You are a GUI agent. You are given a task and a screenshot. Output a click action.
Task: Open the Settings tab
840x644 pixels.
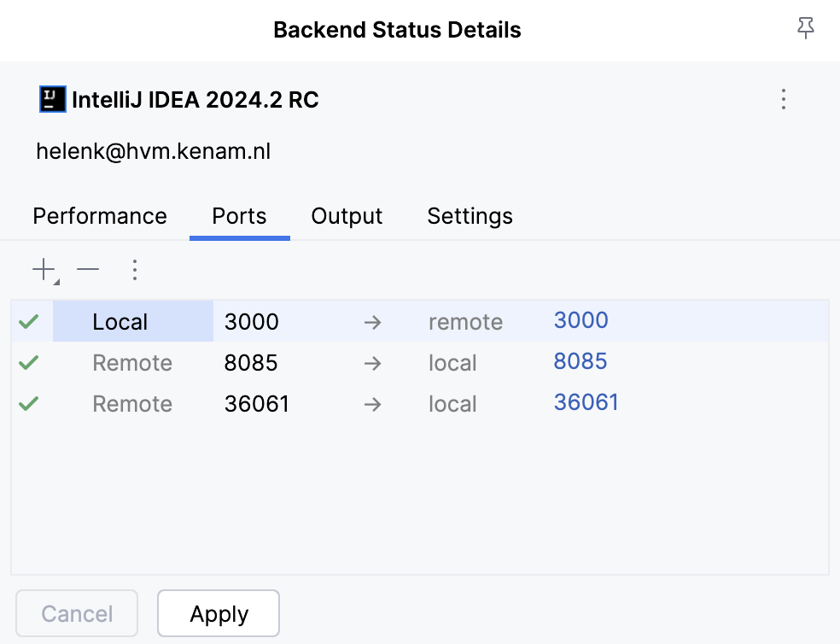(470, 216)
